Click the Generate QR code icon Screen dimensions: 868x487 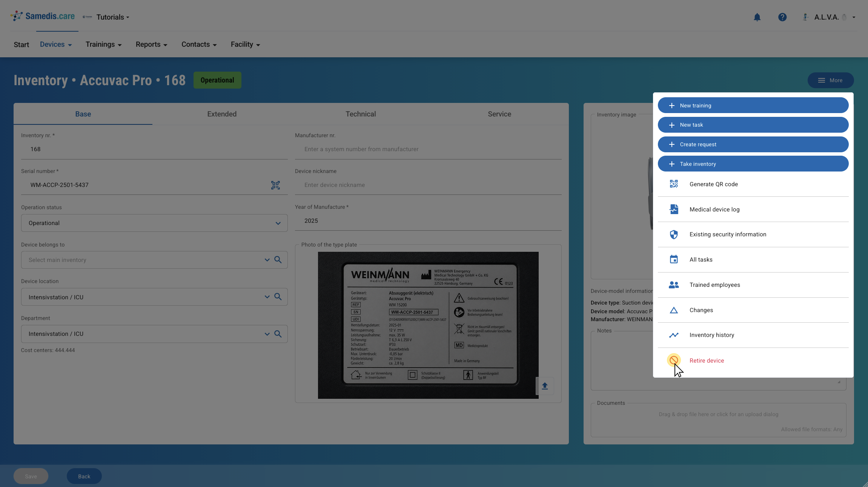[674, 184]
